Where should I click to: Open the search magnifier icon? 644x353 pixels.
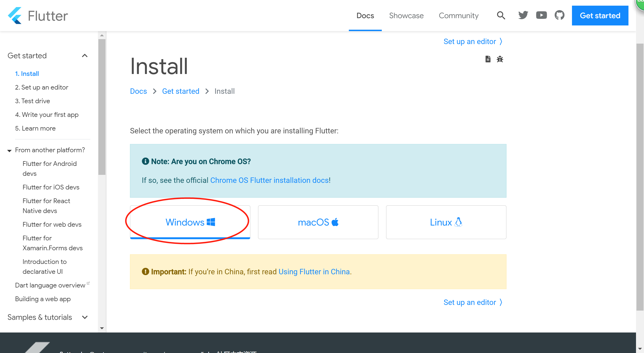pyautogui.click(x=501, y=16)
